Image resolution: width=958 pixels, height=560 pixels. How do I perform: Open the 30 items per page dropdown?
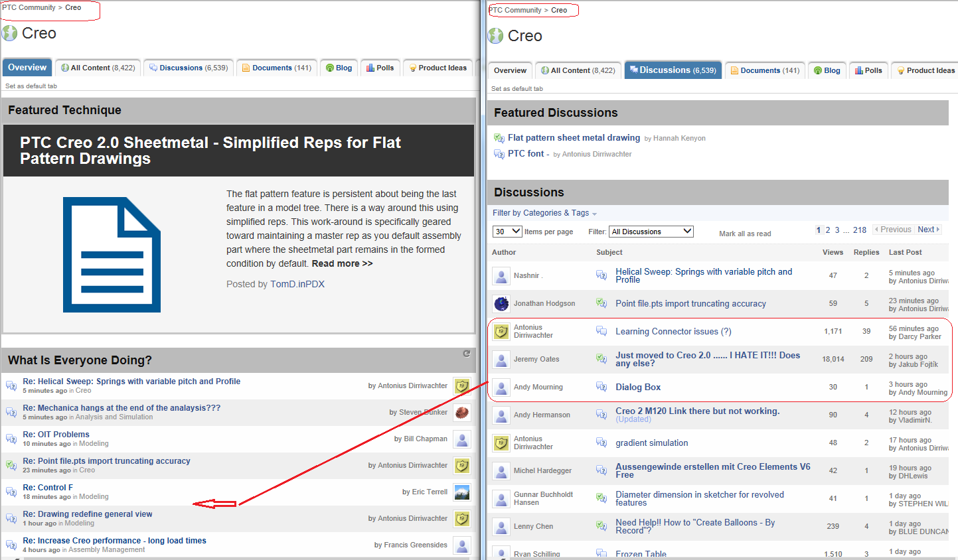point(507,232)
